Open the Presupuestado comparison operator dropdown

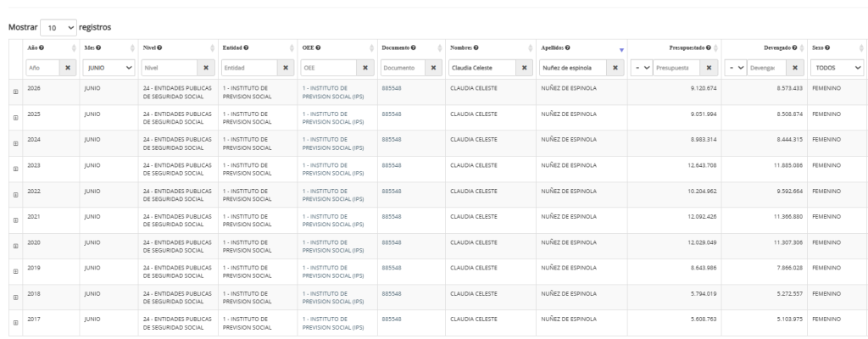tap(642, 68)
